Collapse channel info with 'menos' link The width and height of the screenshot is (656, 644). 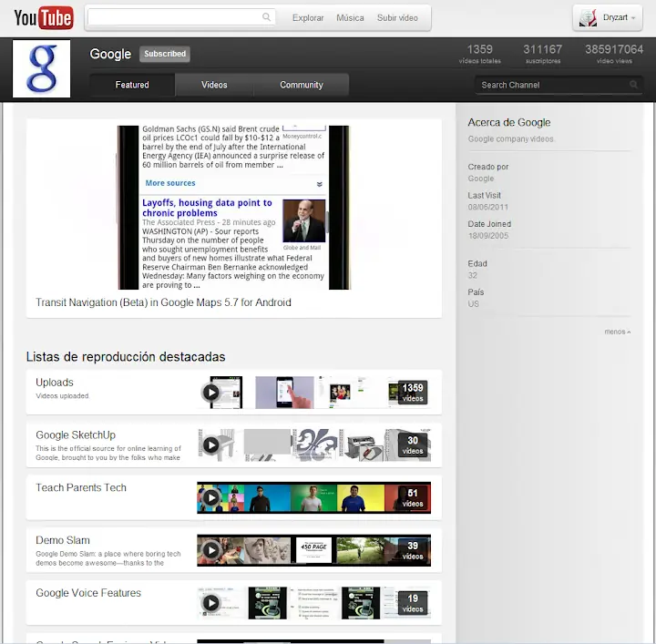coord(617,332)
